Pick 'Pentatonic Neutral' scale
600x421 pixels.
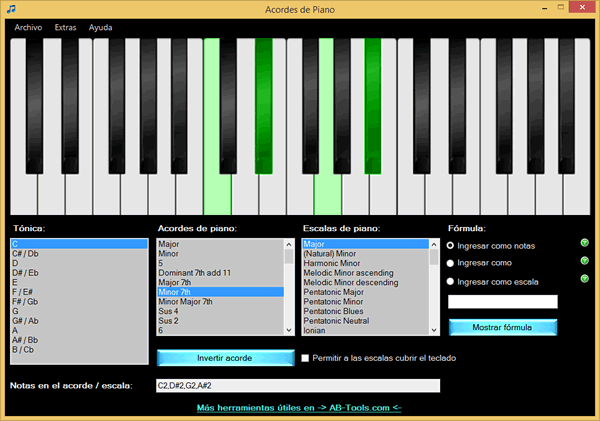366,321
